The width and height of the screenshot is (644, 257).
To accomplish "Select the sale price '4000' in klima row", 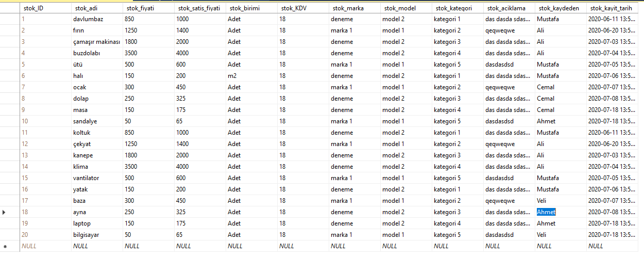I will 200,167.
